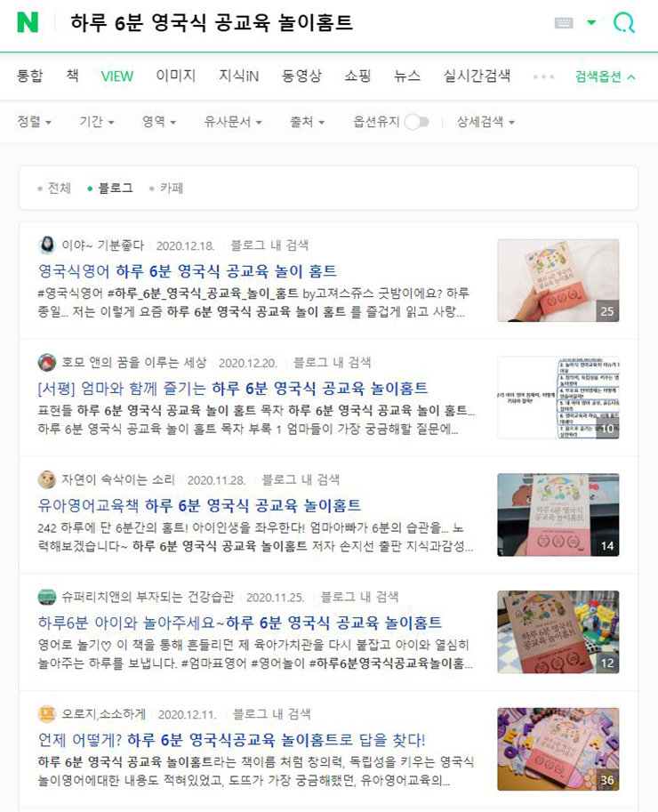This screenshot has width=658, height=812.
Task: Switch to the 지식iN tab
Action: tap(238, 76)
